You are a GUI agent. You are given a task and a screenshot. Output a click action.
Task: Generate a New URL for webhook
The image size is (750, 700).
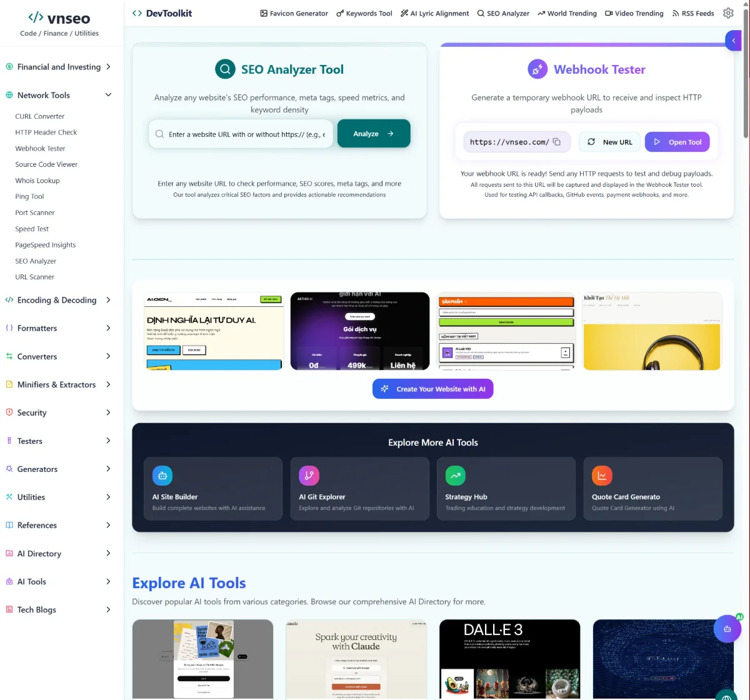coord(610,142)
